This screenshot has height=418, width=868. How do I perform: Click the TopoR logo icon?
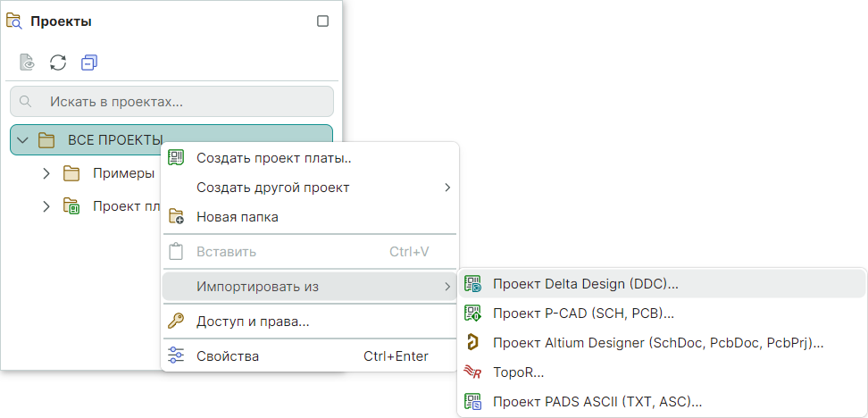pos(473,372)
